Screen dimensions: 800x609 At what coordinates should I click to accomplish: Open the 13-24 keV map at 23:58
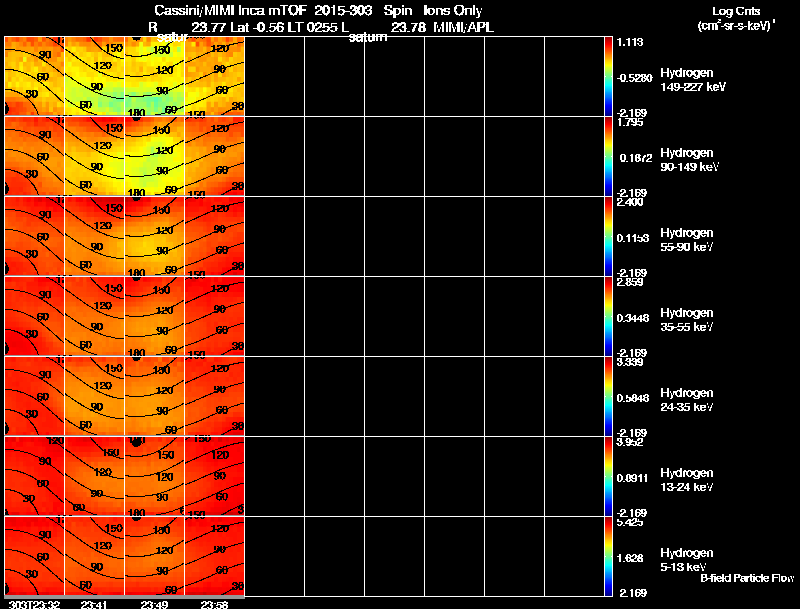click(215, 476)
